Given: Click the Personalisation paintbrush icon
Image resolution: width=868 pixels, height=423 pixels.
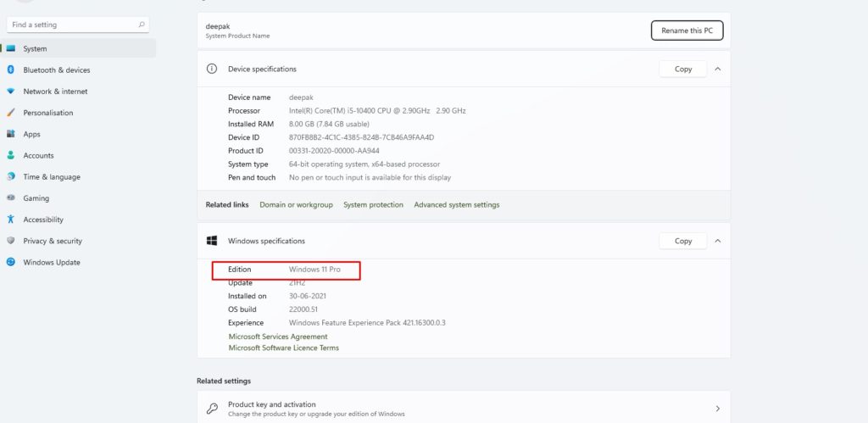Looking at the screenshot, I should coord(10,113).
